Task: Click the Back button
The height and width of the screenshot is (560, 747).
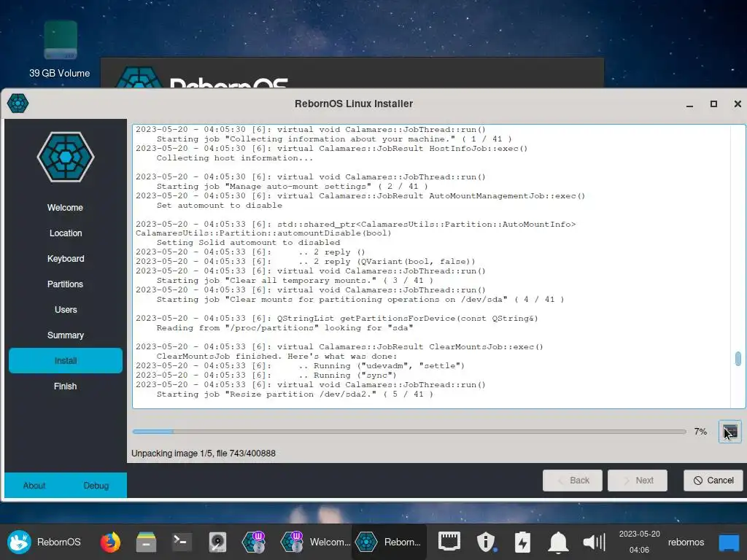Action: [573, 481]
